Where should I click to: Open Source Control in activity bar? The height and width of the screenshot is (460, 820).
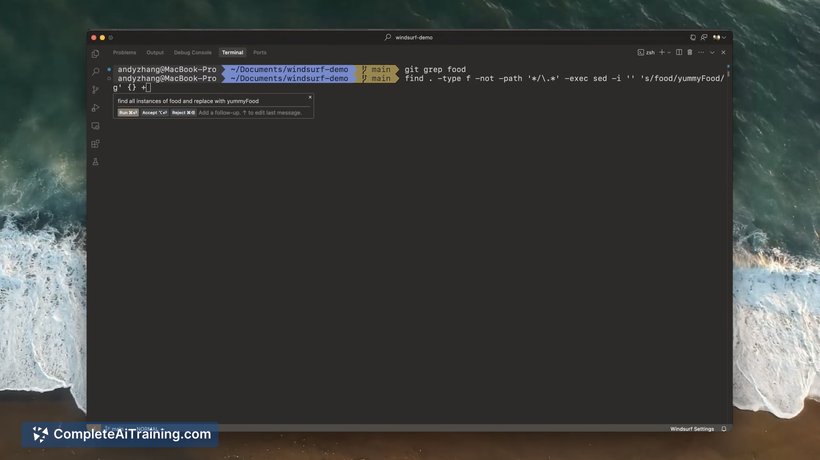tap(95, 90)
